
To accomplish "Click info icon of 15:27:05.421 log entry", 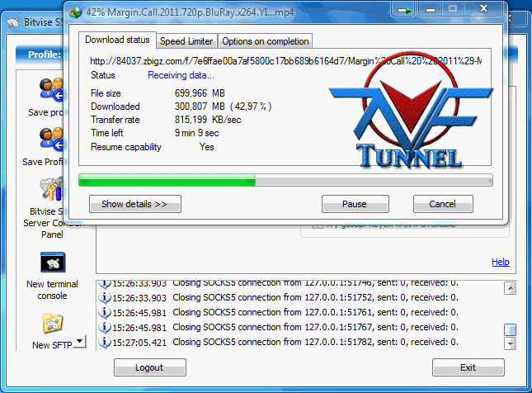I will 105,342.
